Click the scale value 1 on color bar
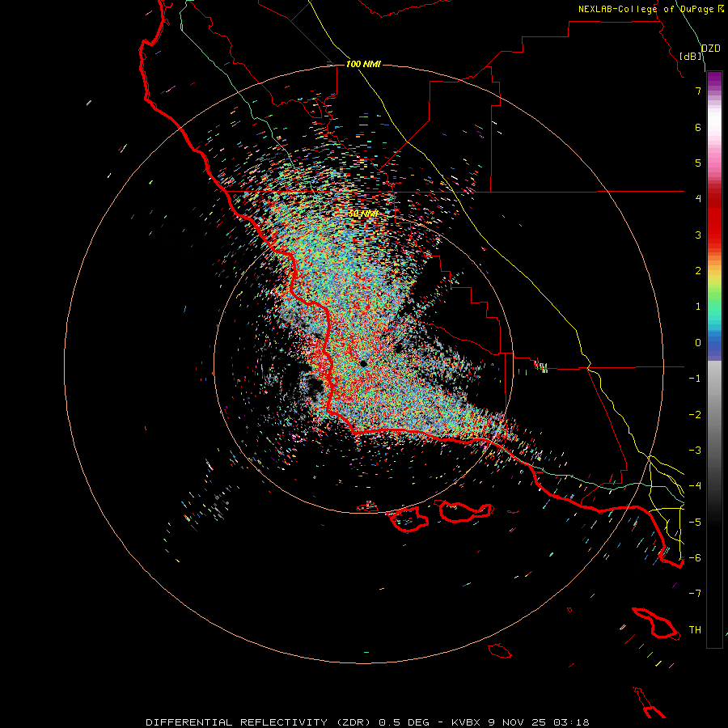 click(698, 307)
